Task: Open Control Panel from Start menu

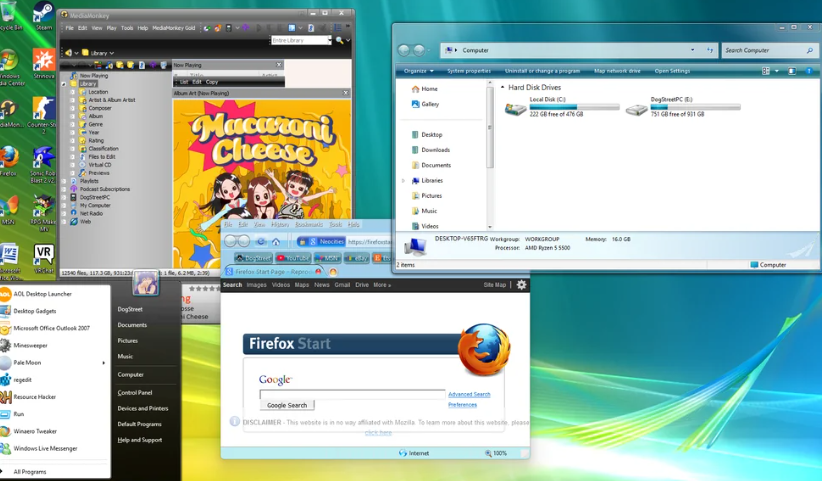Action: [x=135, y=392]
